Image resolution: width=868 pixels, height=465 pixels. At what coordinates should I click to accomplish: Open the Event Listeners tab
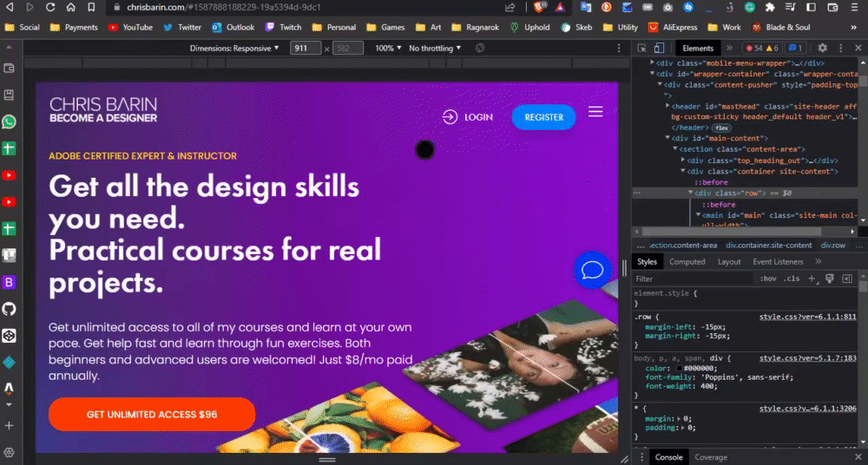pyautogui.click(x=778, y=262)
